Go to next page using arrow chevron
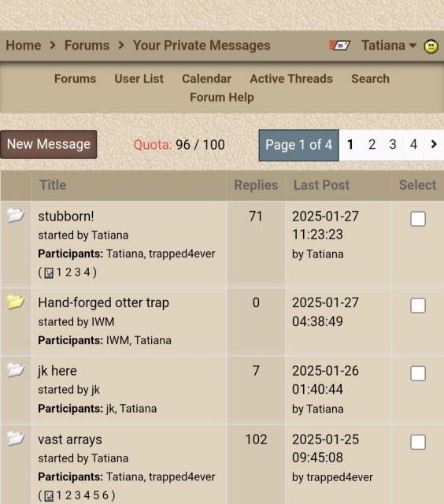Screen dimensions: 444x504 pyautogui.click(x=434, y=144)
